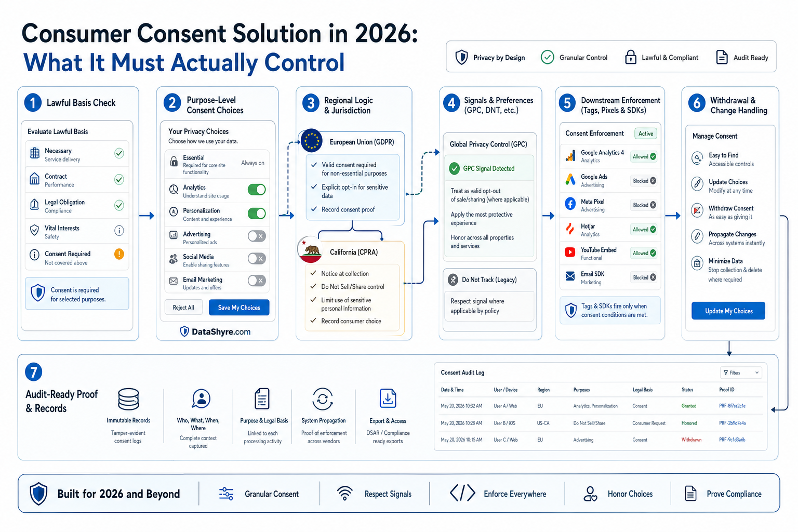Image resolution: width=798 pixels, height=532 pixels.
Task: Click the Minimize Data trash icon
Action: click(697, 263)
